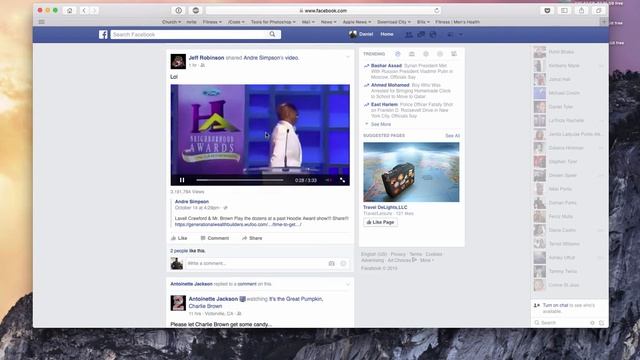Click the magnifier icon in Facebook search
The width and height of the screenshot is (640, 360).
point(272,34)
